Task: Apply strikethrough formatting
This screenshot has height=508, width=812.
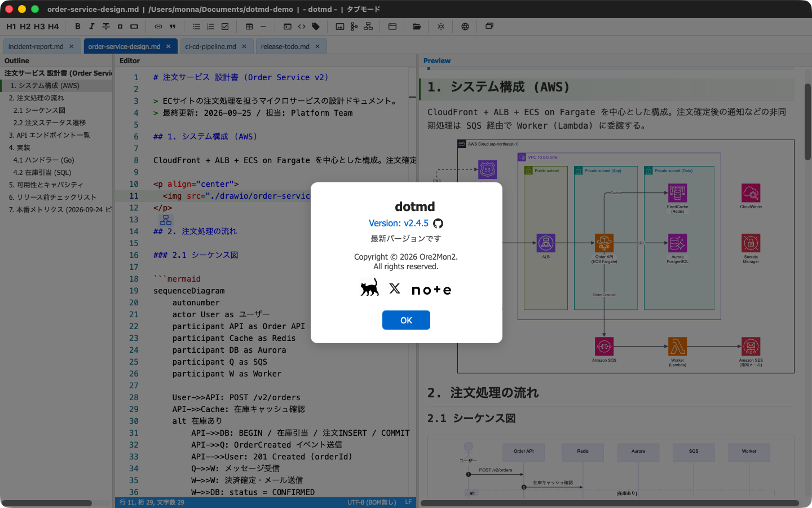Action: coord(106,27)
